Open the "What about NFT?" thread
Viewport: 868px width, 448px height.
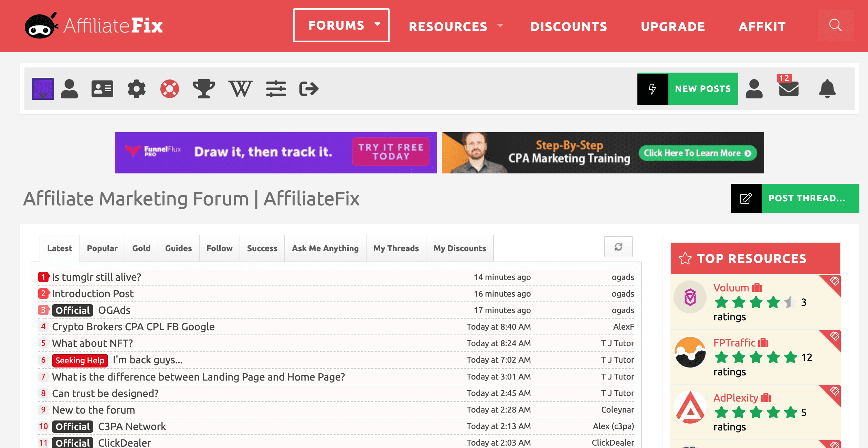point(93,343)
